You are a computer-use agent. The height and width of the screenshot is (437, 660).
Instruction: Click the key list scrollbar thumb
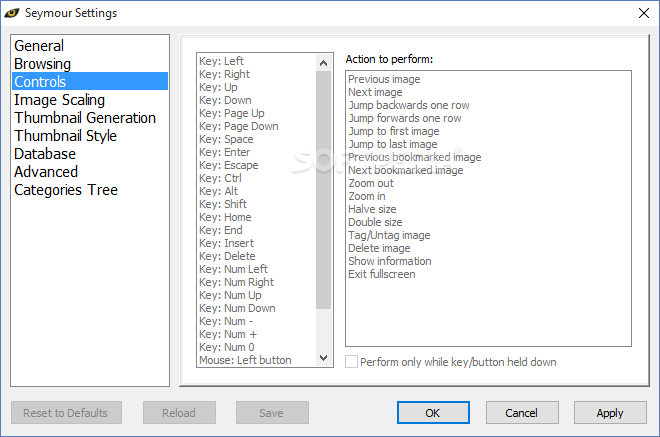[x=323, y=190]
